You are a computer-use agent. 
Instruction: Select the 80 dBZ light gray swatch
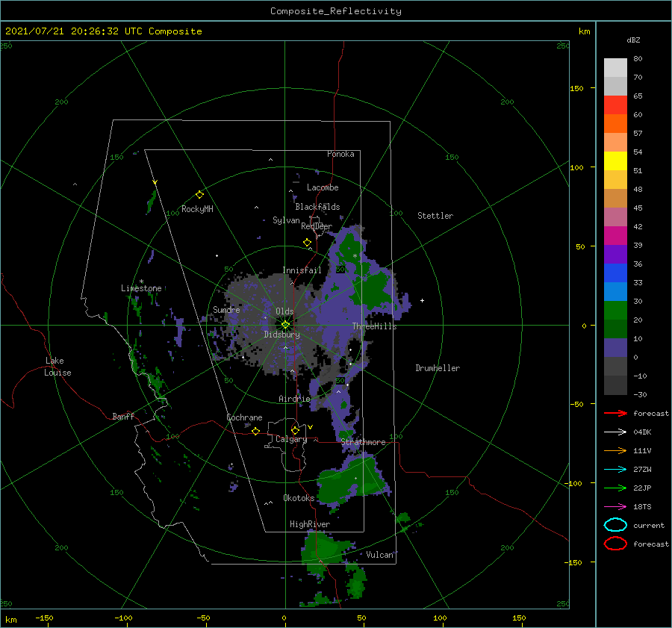(x=615, y=67)
